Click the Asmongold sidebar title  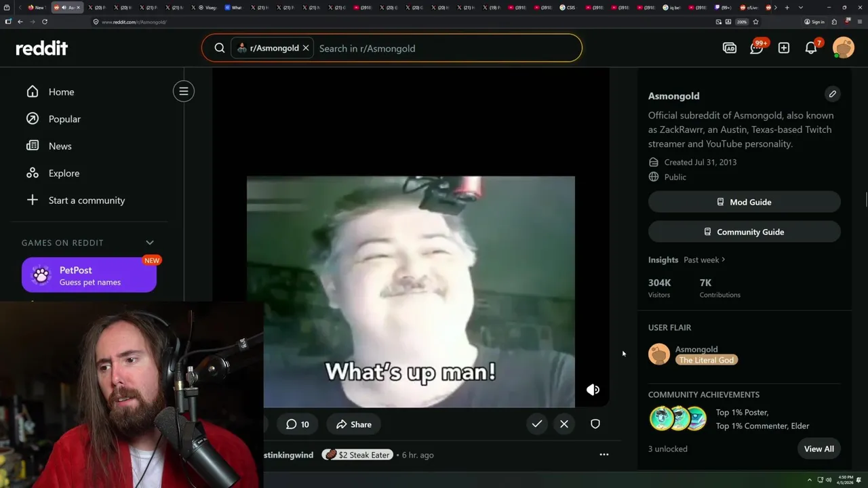(x=673, y=96)
